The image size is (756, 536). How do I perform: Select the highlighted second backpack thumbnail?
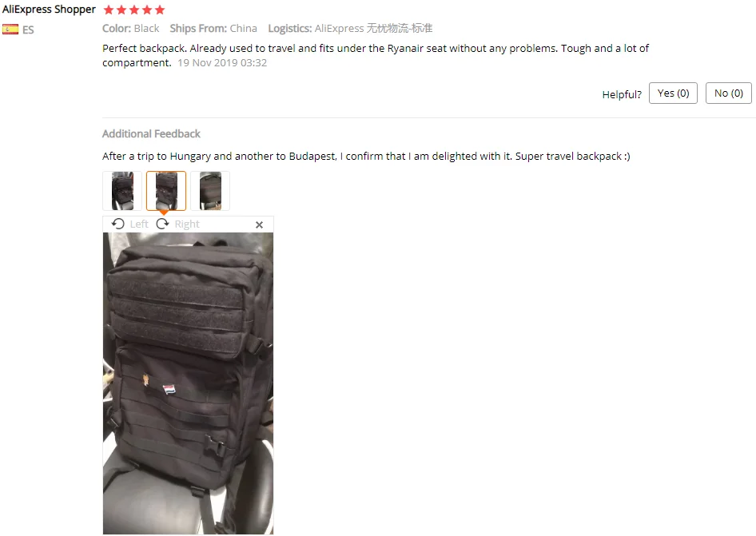point(166,191)
